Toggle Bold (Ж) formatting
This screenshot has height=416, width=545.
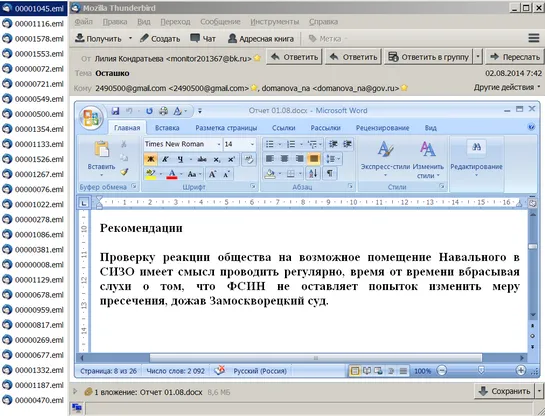[151, 159]
